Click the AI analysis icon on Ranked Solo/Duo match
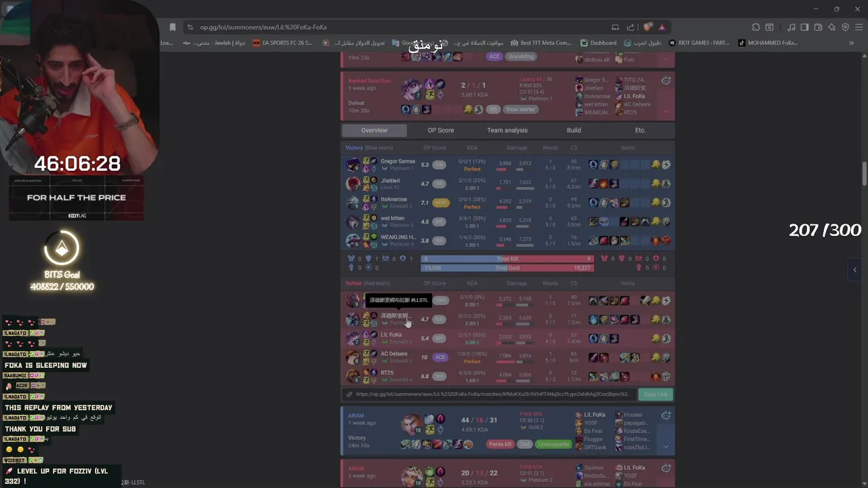 (x=666, y=81)
